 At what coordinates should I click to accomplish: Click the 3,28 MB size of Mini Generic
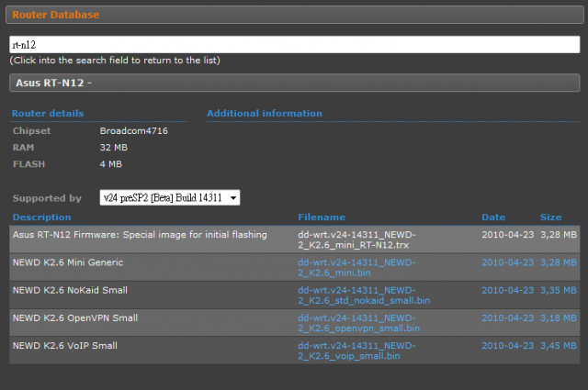[x=559, y=262]
